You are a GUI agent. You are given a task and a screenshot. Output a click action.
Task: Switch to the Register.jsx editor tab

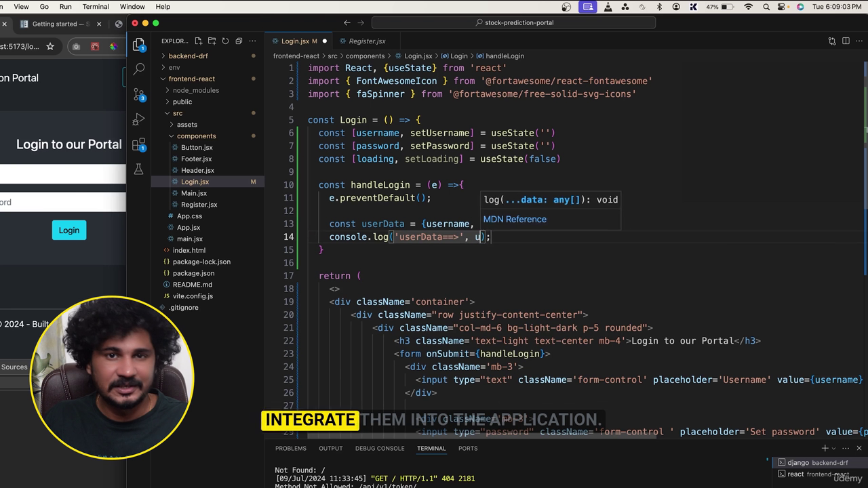point(366,41)
